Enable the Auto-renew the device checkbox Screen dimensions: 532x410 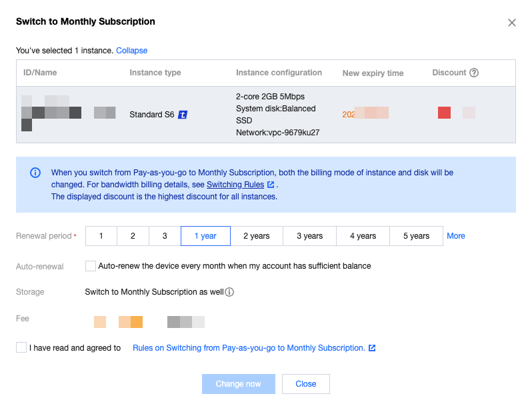click(x=91, y=266)
